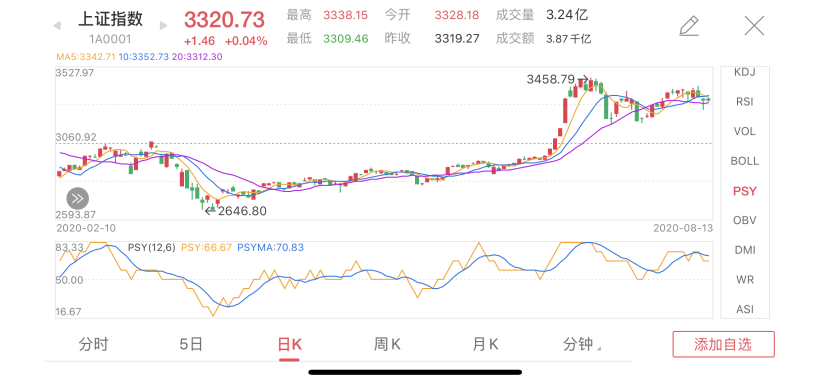Go to next index with right arrow
This screenshot has height=384, width=830.
(x=164, y=25)
